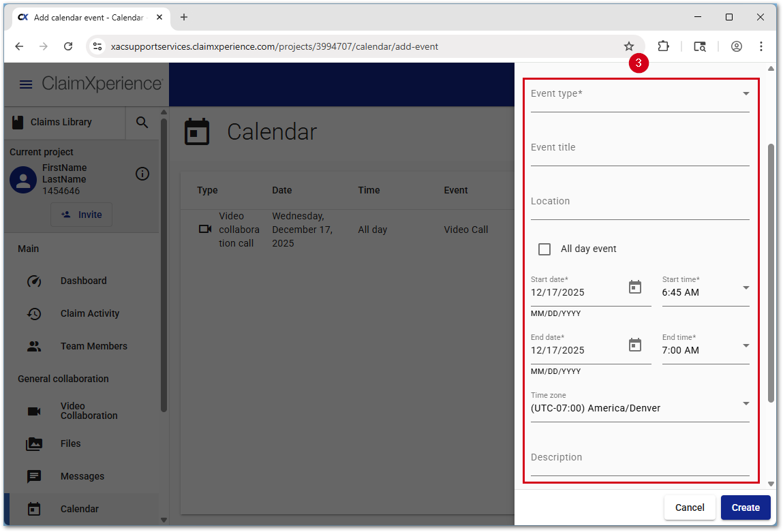
Task: Switch to the Add calendar event browser tab
Action: click(x=89, y=18)
